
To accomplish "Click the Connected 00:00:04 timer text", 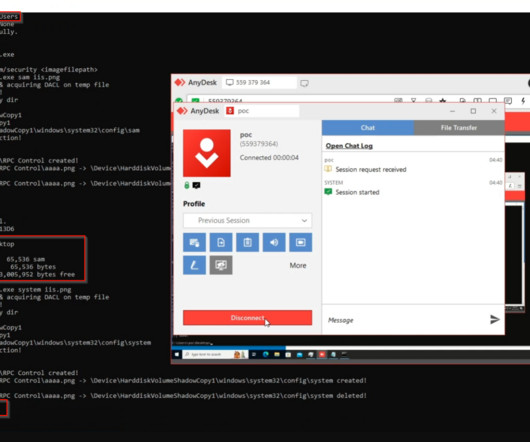I will pyautogui.click(x=269, y=158).
